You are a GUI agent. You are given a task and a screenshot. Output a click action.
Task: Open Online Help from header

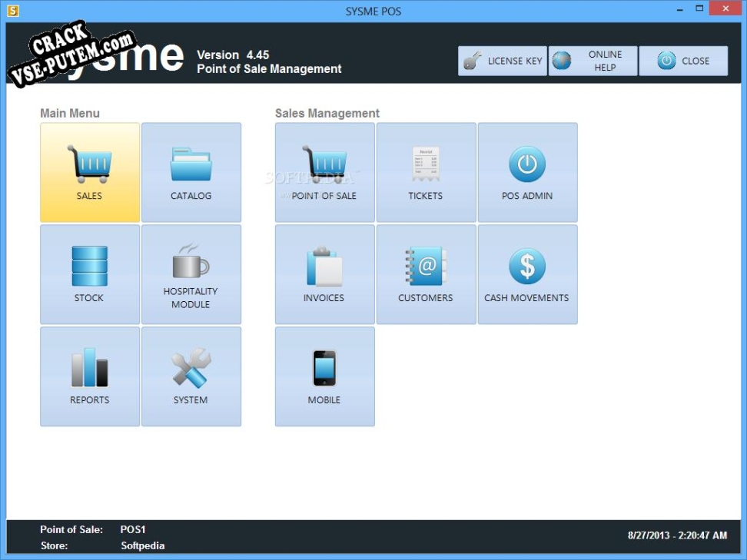pos(593,61)
